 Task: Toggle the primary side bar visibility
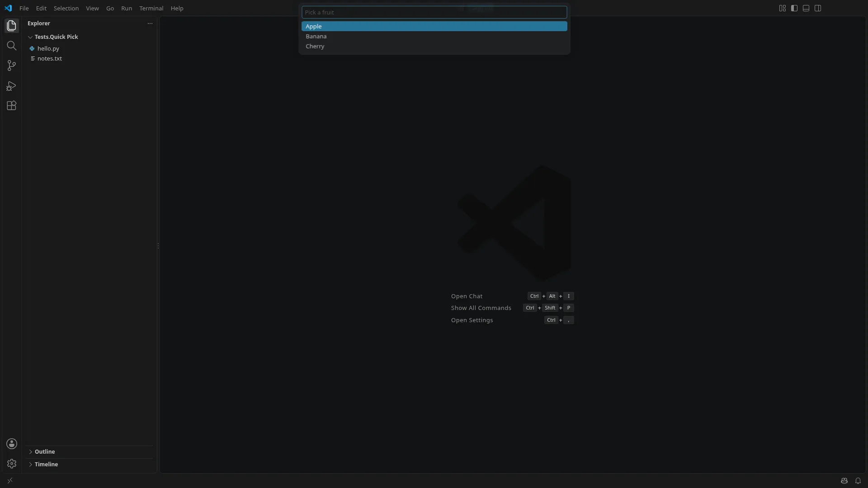pyautogui.click(x=794, y=8)
